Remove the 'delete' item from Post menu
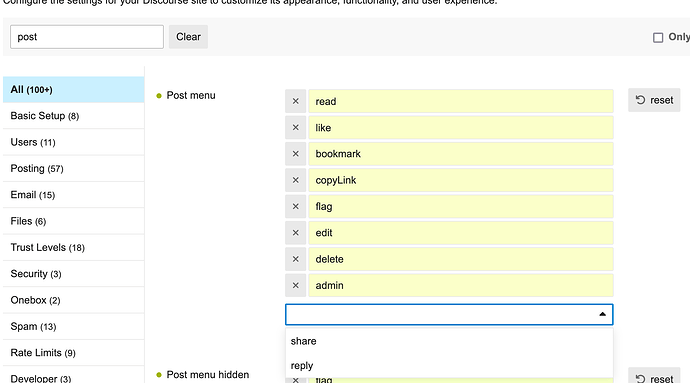690x383 pixels. 295,259
